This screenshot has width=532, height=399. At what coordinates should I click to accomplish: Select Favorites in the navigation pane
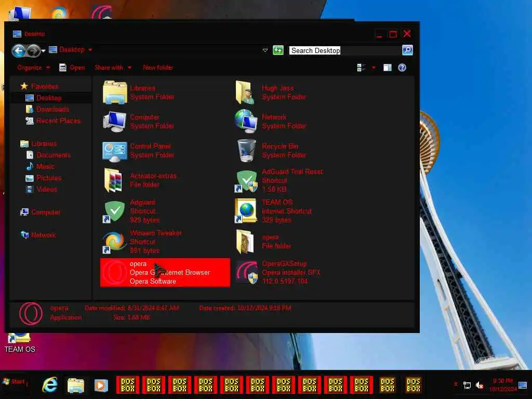[x=39, y=87]
